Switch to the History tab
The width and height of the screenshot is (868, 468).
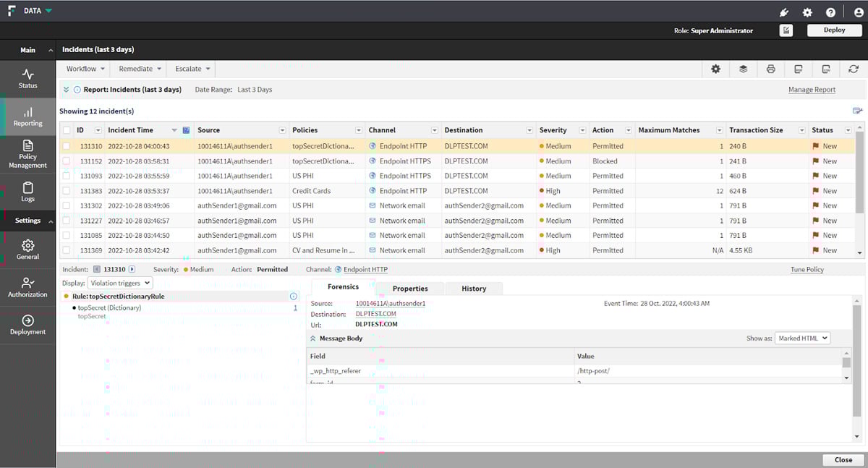[474, 288]
